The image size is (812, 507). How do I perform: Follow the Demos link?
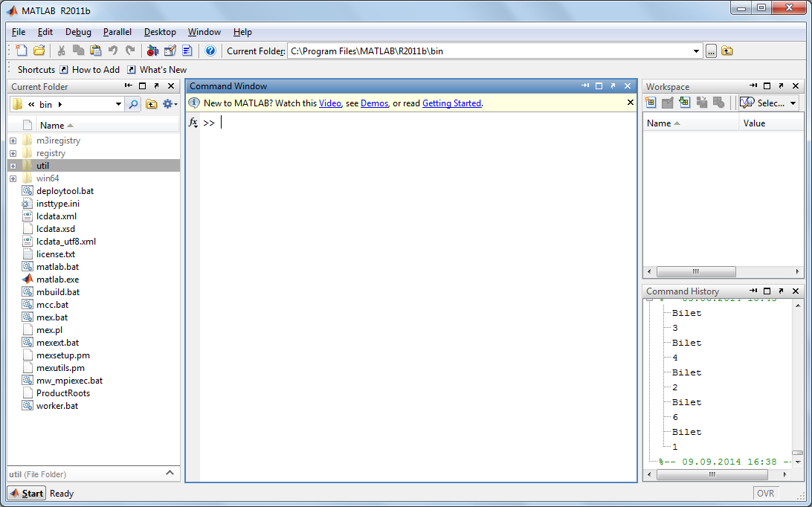[x=375, y=103]
